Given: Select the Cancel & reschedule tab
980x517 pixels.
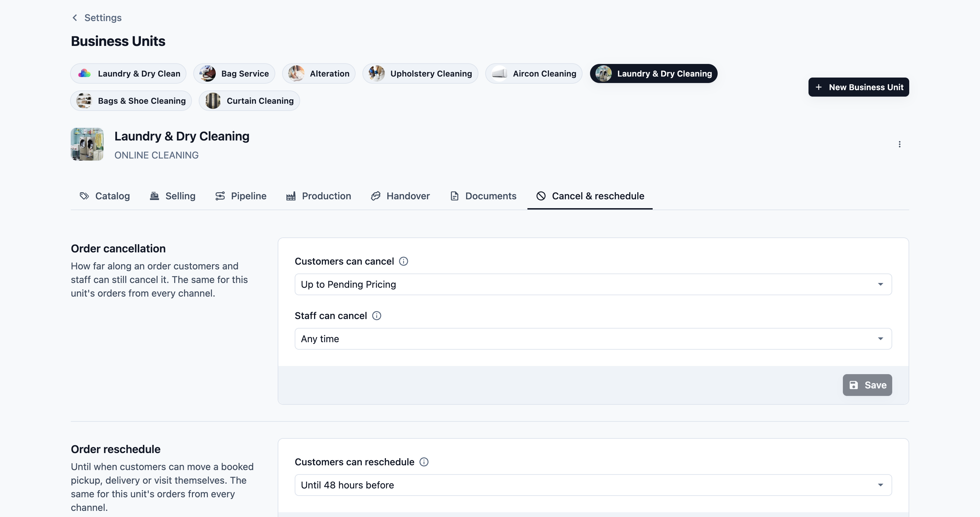Looking at the screenshot, I should [x=590, y=196].
